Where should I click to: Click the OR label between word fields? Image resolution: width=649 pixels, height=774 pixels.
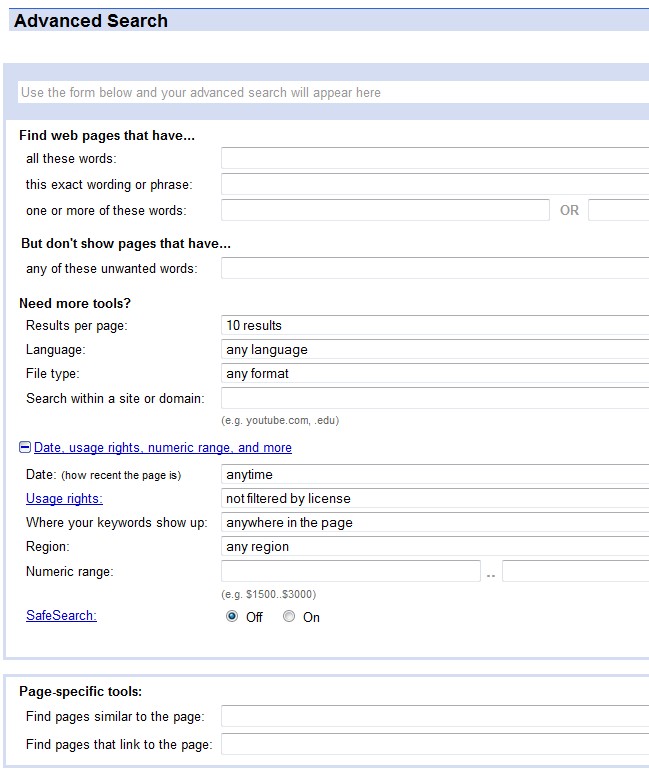click(569, 210)
